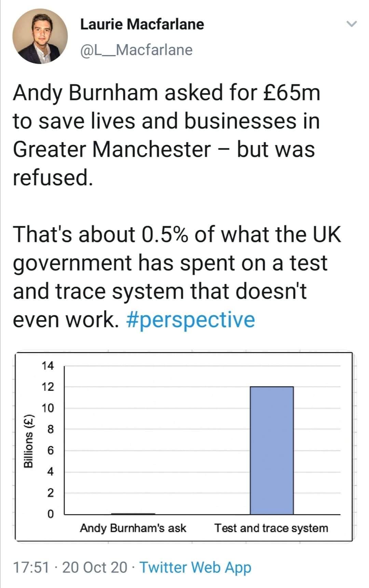
Task: Open Laurie Macfarlane's profile picture
Action: pos(40,36)
